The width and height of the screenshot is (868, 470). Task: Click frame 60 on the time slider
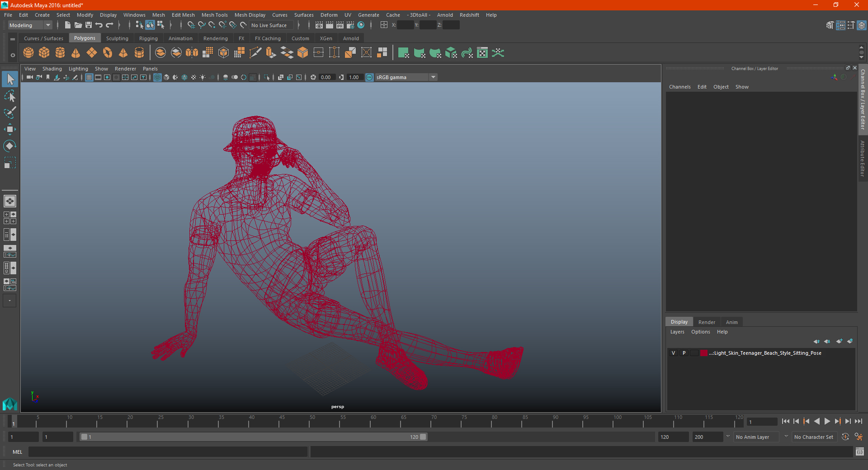tap(373, 421)
